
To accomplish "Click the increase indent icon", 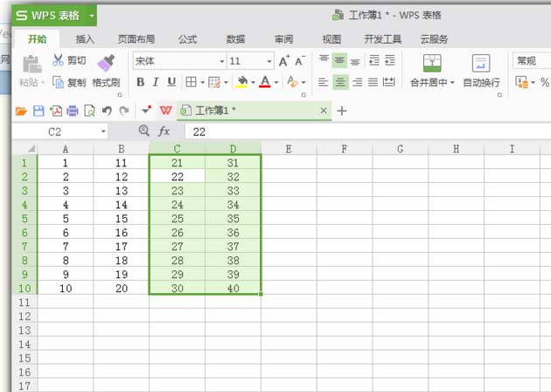I will point(389,60).
